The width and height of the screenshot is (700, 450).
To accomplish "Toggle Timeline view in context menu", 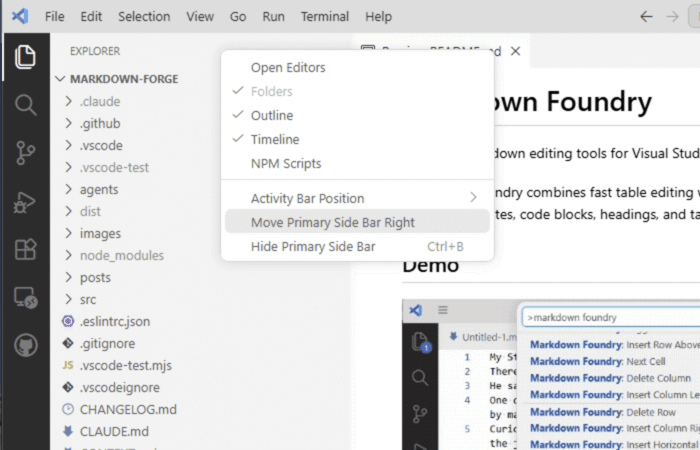I will pos(357,139).
